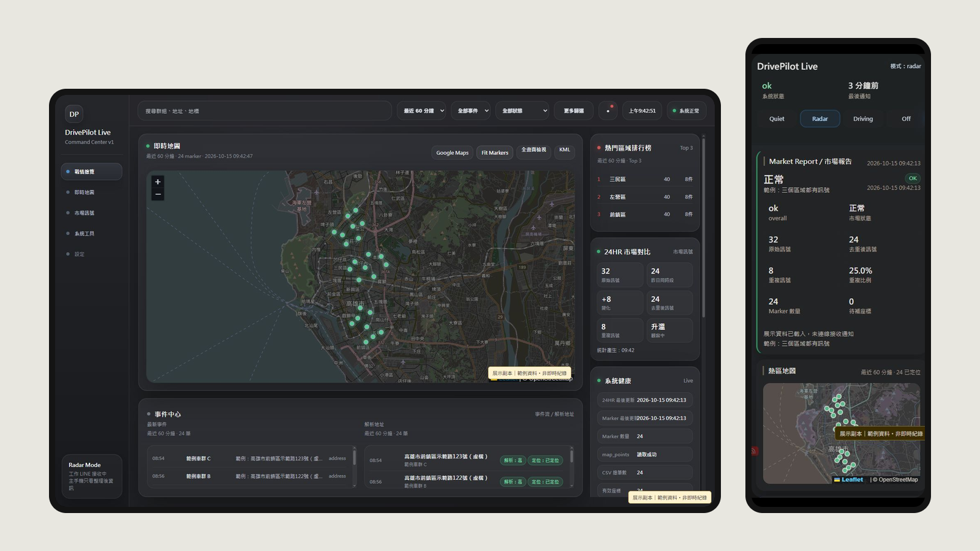Open the notification indicator with the red dot
980x551 pixels.
(608, 111)
